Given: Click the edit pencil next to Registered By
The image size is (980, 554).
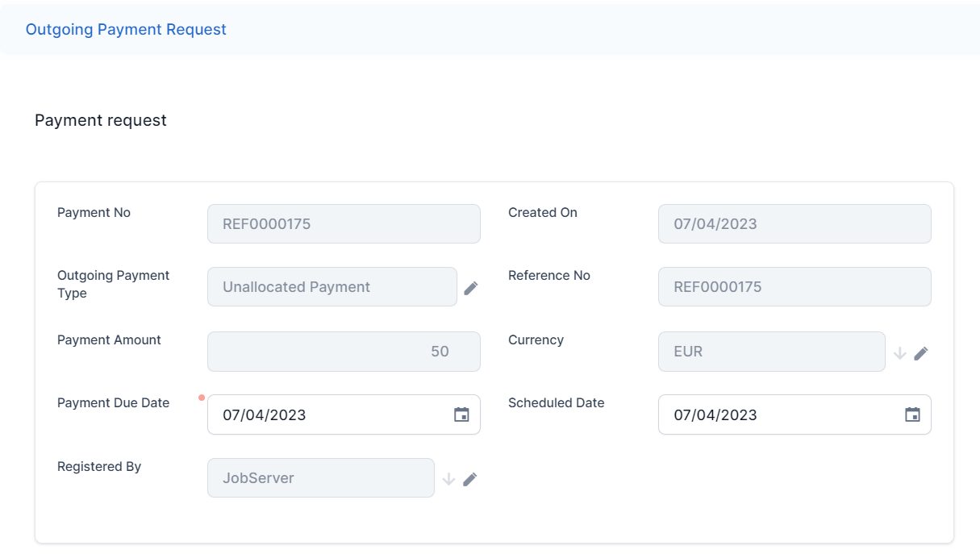Looking at the screenshot, I should pyautogui.click(x=470, y=479).
